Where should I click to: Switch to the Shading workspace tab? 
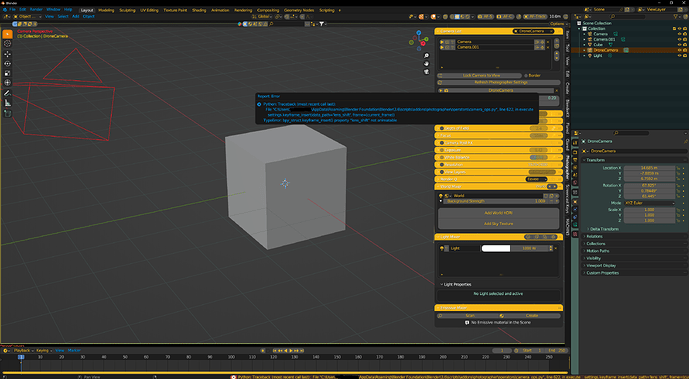tap(199, 10)
